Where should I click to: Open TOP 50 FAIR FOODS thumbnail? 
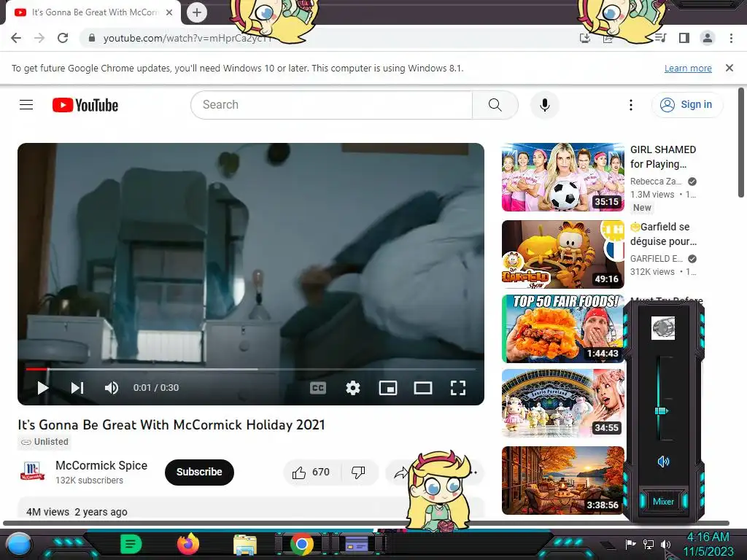562,329
